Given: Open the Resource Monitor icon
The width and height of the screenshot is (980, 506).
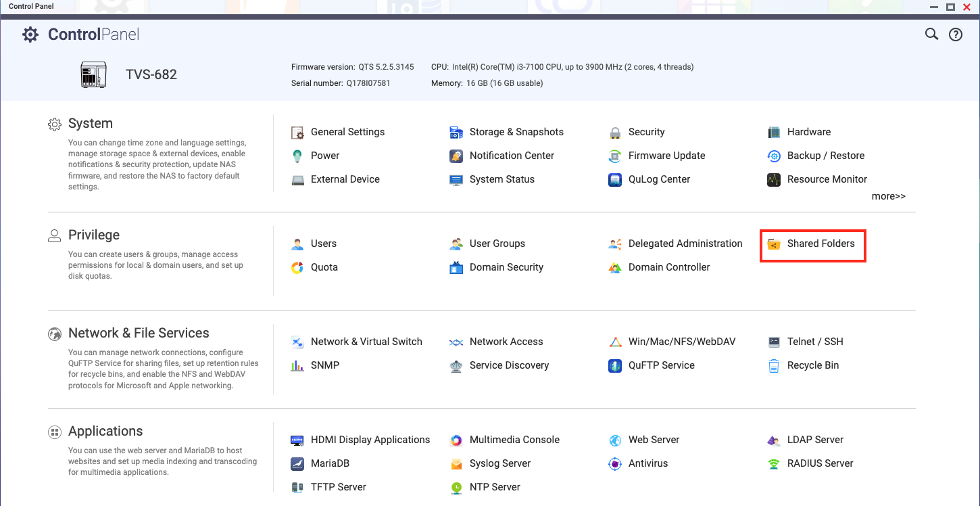Looking at the screenshot, I should pos(774,179).
